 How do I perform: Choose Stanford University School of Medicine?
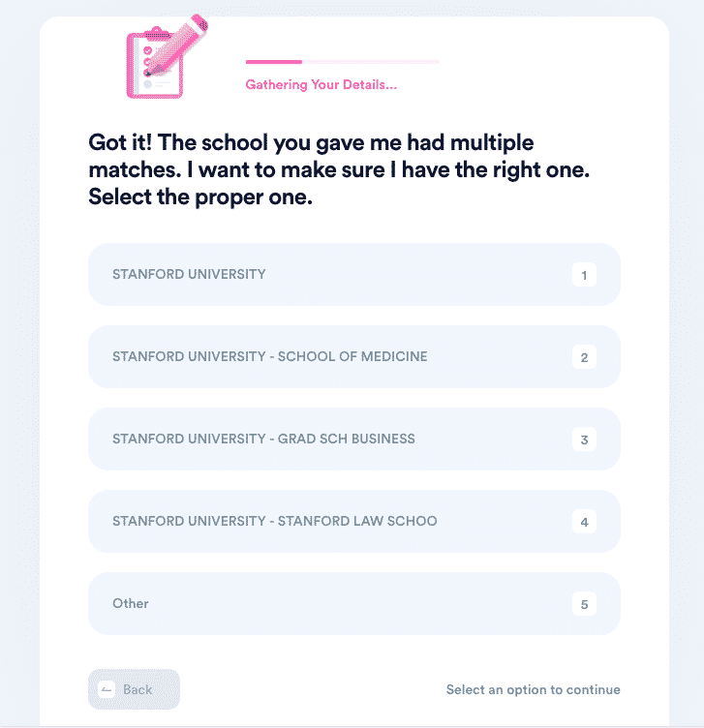pyautogui.click(x=354, y=356)
